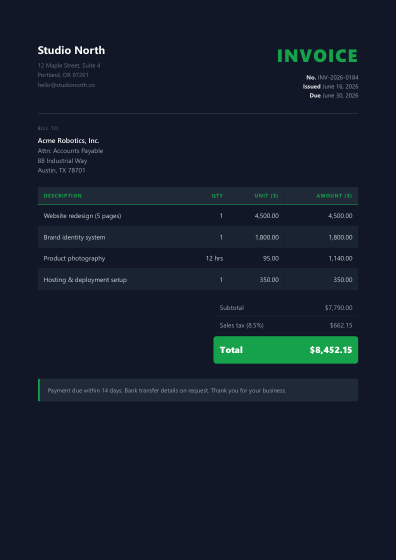This screenshot has height=560, width=396.
Task: Click the 4,500.00 unit price cell
Action: [x=267, y=216]
